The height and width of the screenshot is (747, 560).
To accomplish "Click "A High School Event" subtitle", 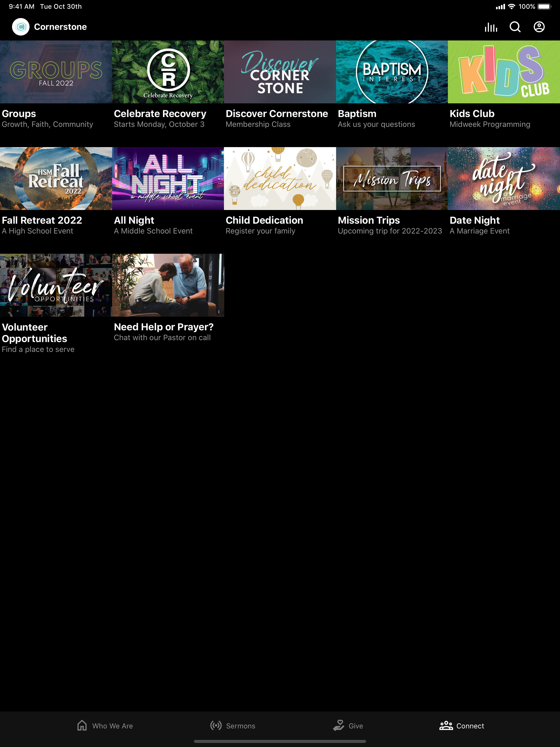I will click(x=37, y=231).
